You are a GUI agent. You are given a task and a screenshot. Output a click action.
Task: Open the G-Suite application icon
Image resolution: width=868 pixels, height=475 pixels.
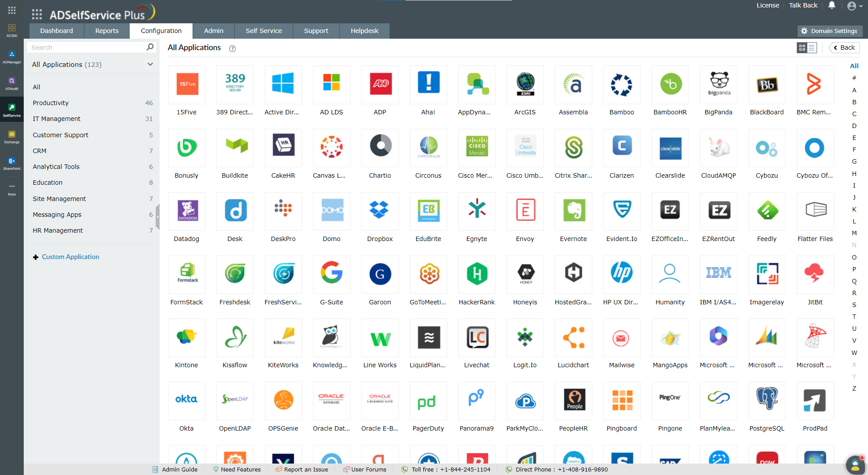[x=332, y=274]
